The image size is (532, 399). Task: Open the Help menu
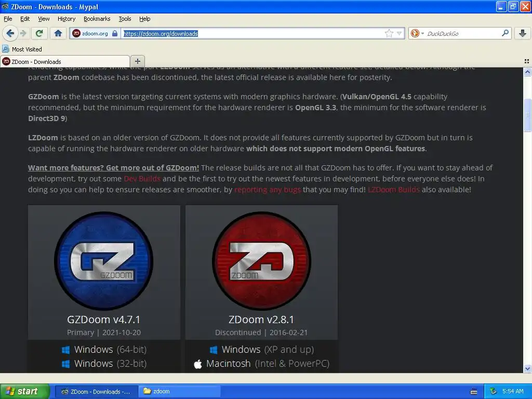145,19
